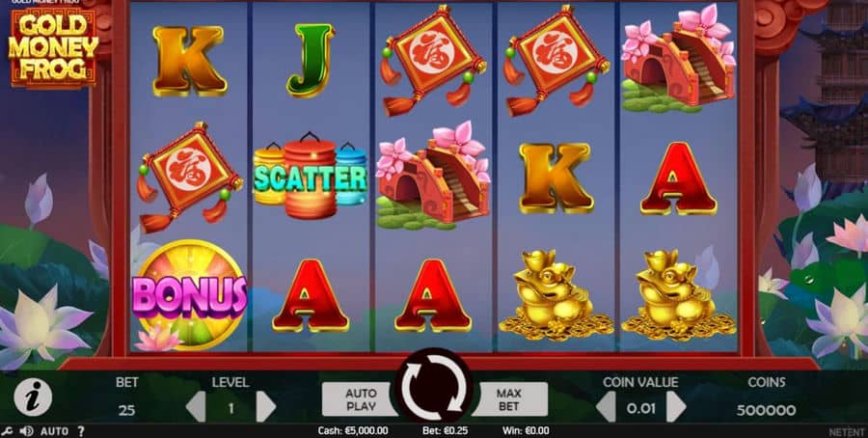Image resolution: width=868 pixels, height=438 pixels.
Task: Click the pink BONUS wheel symbol
Action: click(x=189, y=294)
